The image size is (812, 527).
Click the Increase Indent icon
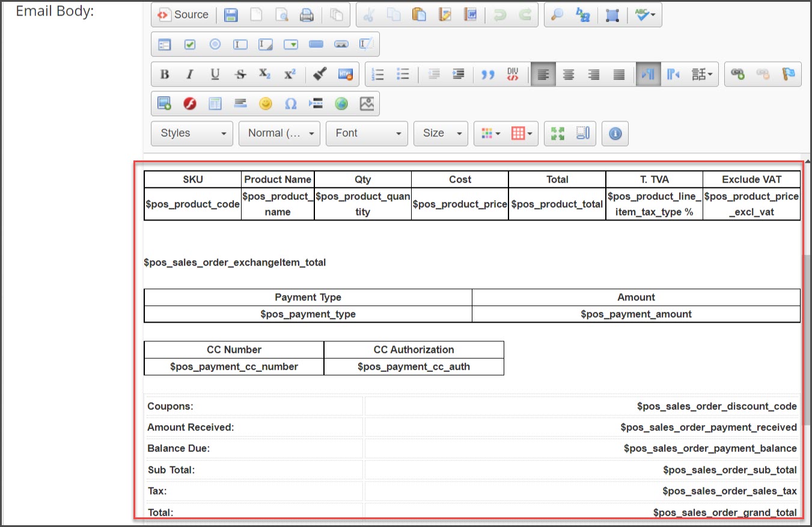(x=459, y=75)
